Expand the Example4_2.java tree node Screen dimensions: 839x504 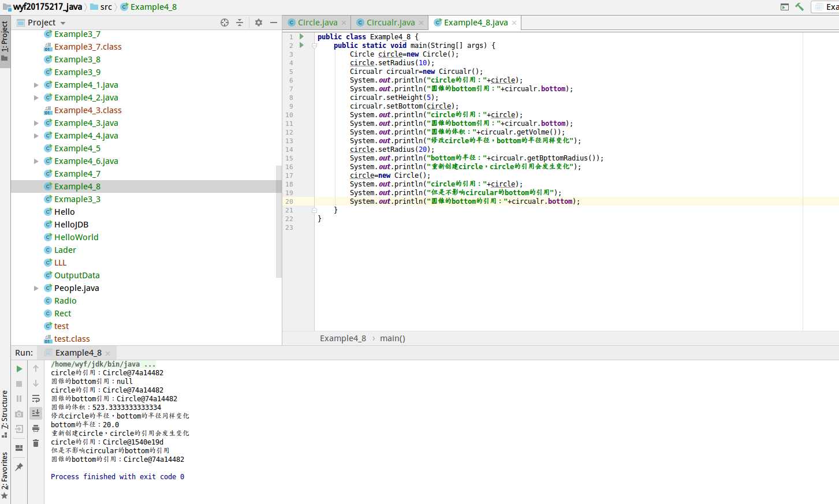click(x=36, y=98)
